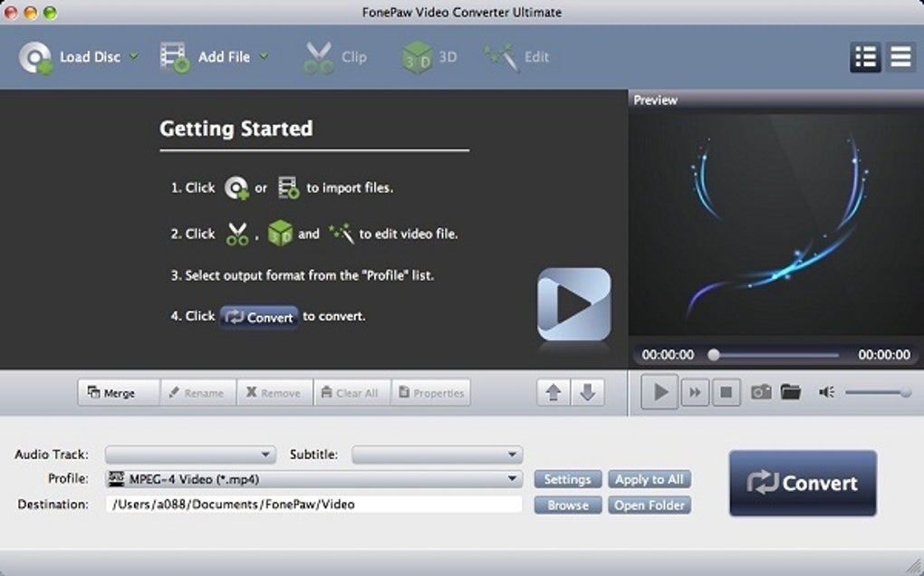Start conversion with big Convert button
This screenshot has width=924, height=576.
coord(803,483)
